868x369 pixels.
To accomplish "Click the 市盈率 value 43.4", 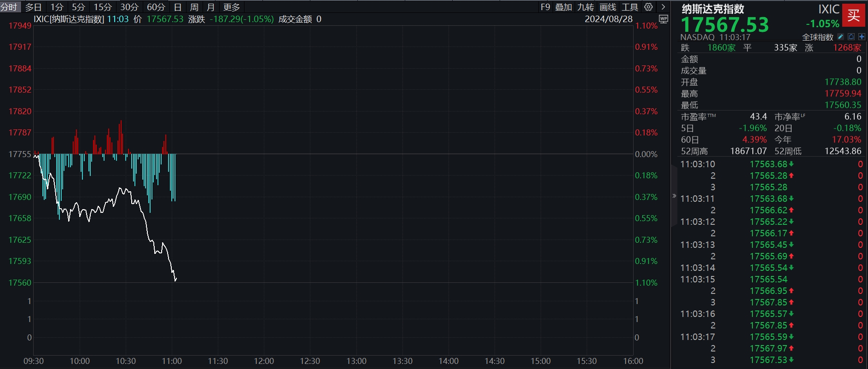I will pyautogui.click(x=758, y=117).
